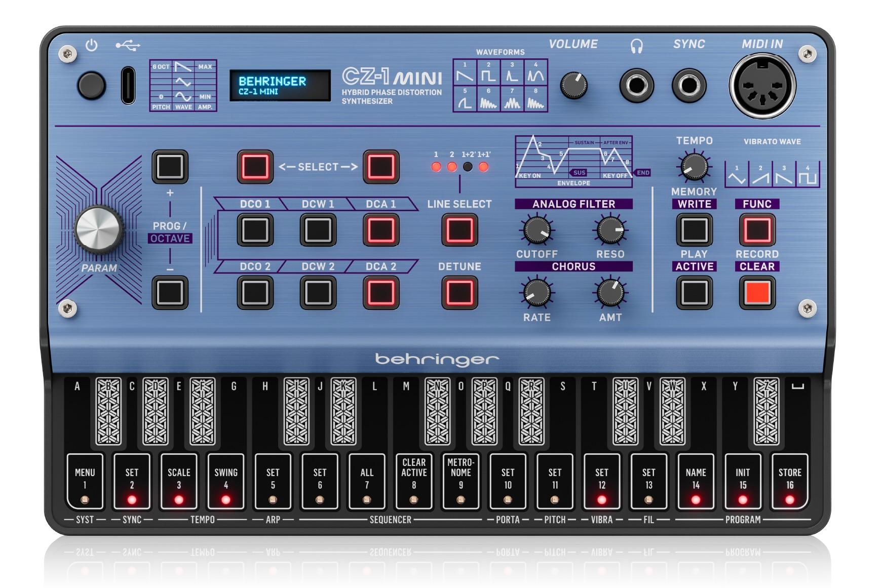Screen dimensions: 882x588
Task: Click the INIT 15 key
Action: [x=743, y=481]
